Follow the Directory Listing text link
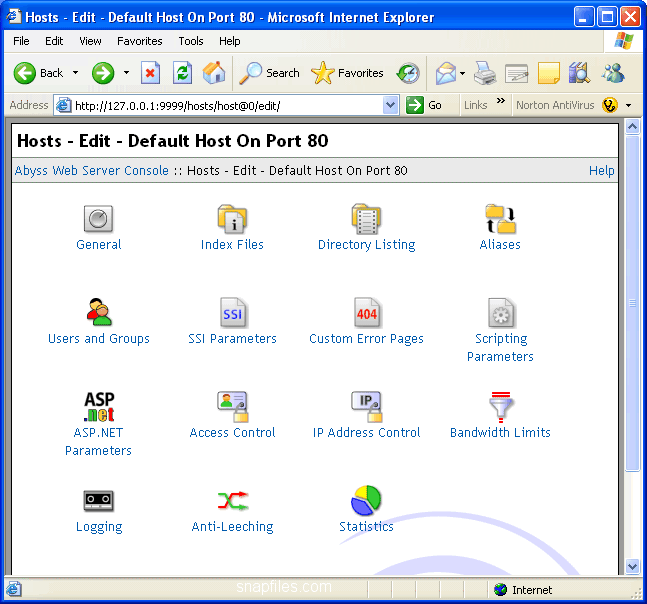 tap(366, 245)
